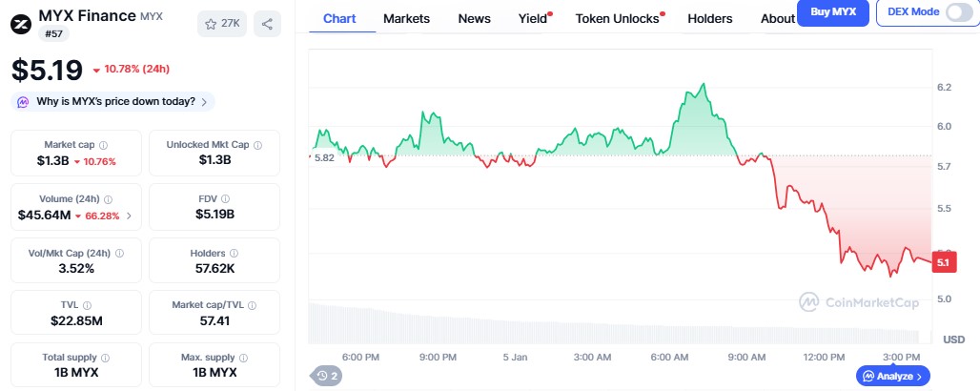Click the chart history clock icon
This screenshot has height=391, width=980.
pyautogui.click(x=323, y=376)
